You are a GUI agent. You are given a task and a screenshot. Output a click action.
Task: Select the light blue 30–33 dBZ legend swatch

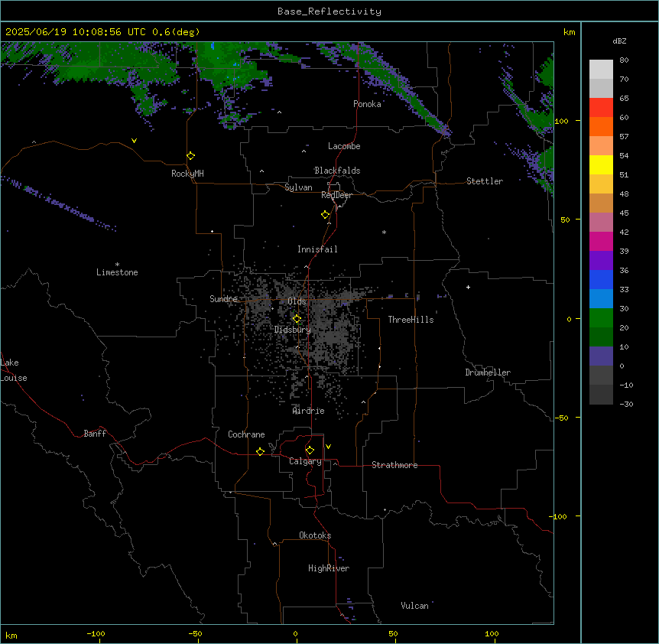click(601, 298)
